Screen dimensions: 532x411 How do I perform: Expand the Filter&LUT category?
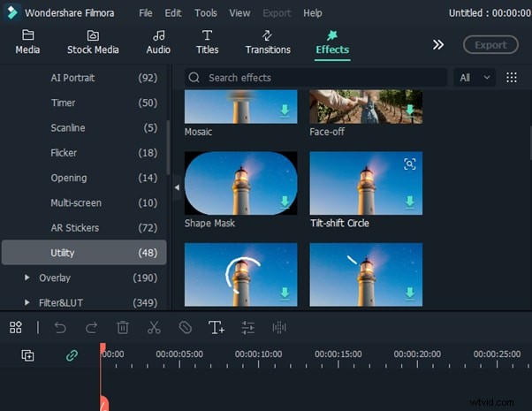click(x=27, y=302)
